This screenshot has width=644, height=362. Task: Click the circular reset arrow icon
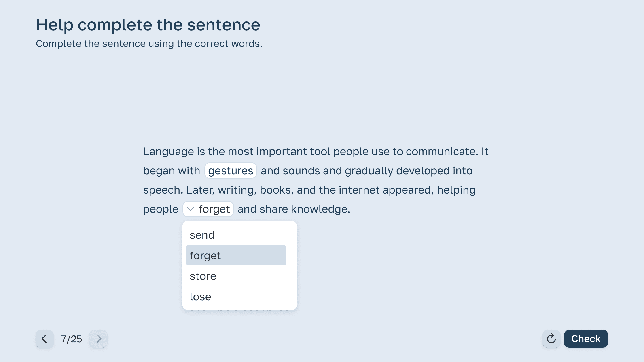[551, 339]
